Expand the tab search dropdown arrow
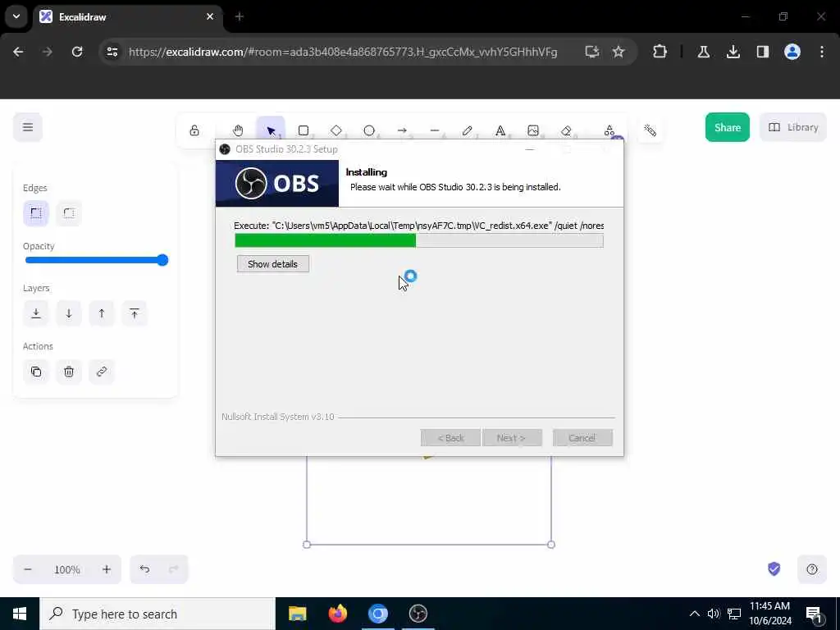Screen dimensions: 840x630 point(16,16)
